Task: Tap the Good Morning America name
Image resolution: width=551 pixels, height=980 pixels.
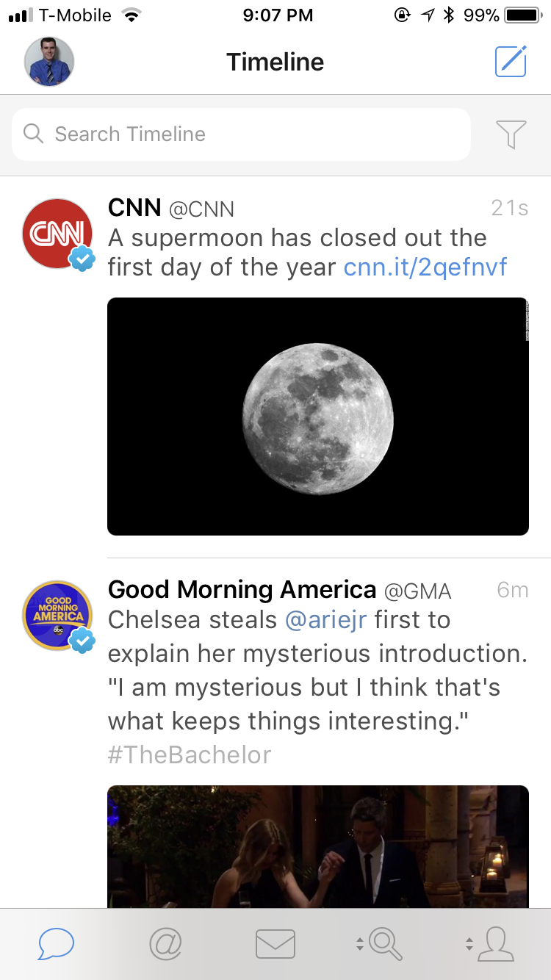Action: point(242,589)
